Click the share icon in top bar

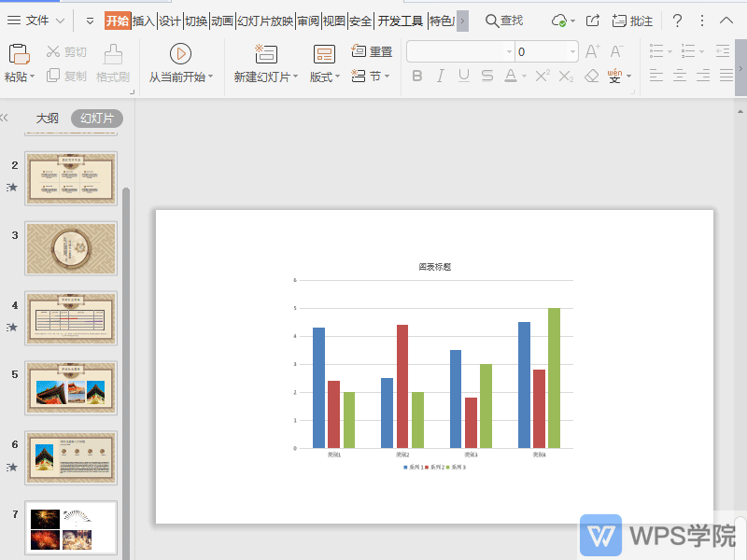pyautogui.click(x=592, y=21)
